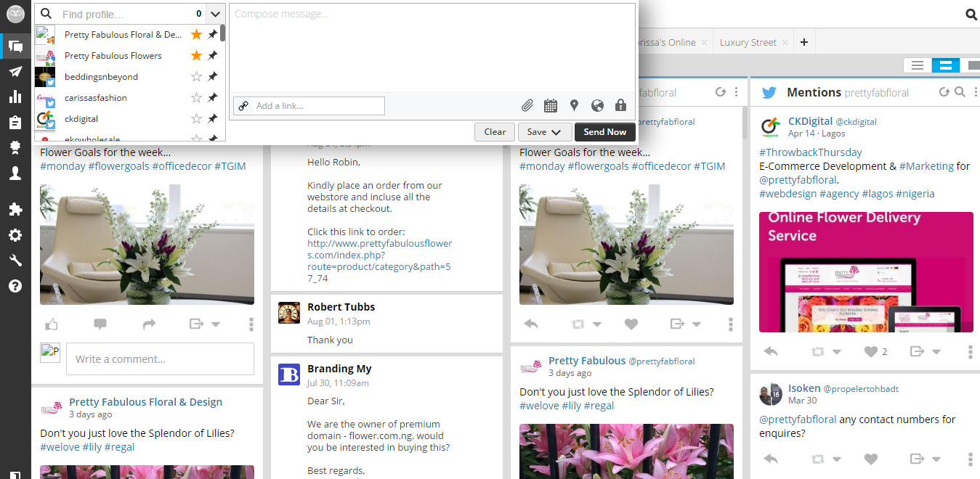Screen dimensions: 980x479
Task: Open retweet dropdown on Isoken's mention
Action: click(x=836, y=459)
